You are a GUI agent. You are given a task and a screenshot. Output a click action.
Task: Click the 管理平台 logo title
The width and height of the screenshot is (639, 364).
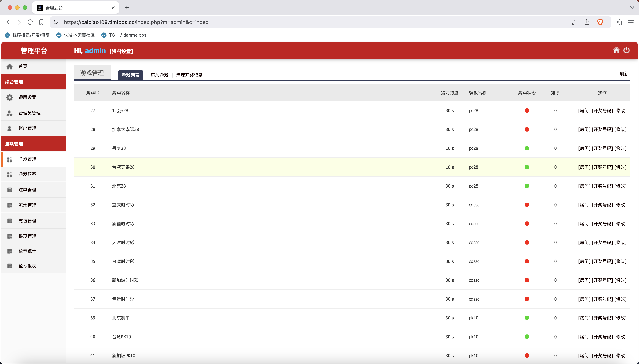34,50
